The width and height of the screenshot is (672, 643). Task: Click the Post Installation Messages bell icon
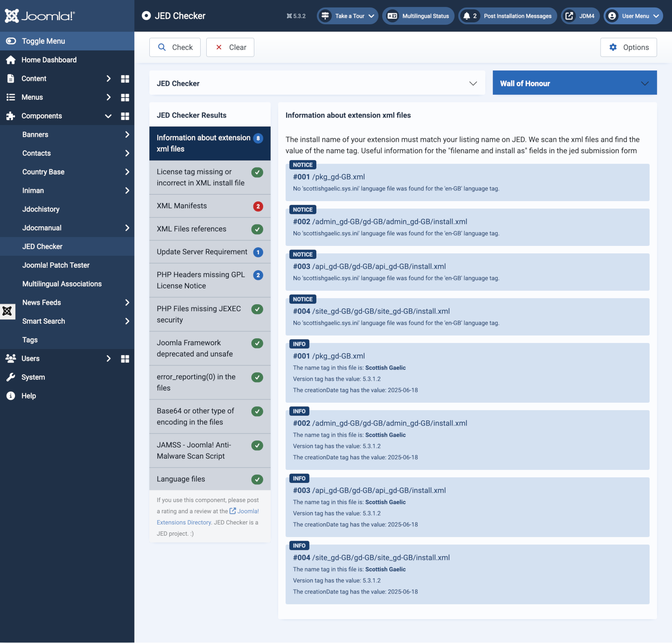point(467,16)
